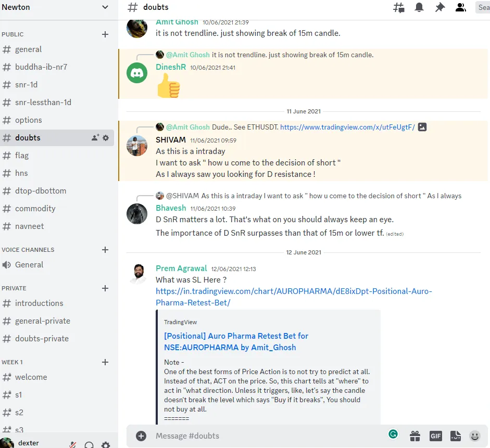This screenshot has height=448, width=490.
Task: Open doubts channel settings gear
Action: click(x=106, y=138)
